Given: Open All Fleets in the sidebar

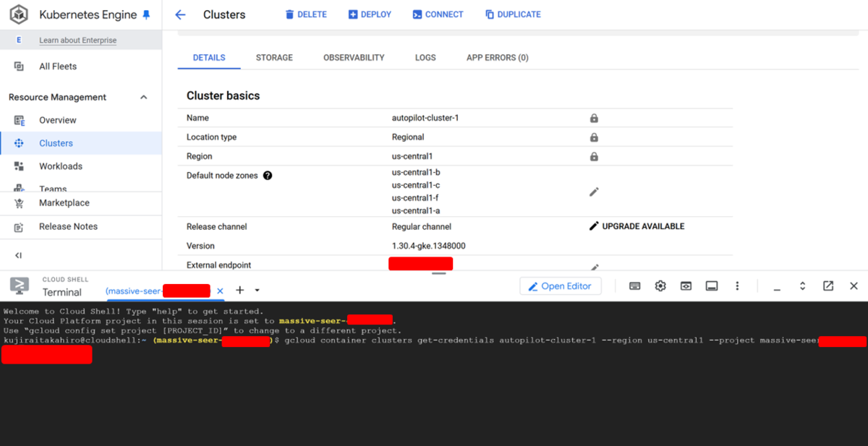Looking at the screenshot, I should tap(58, 67).
